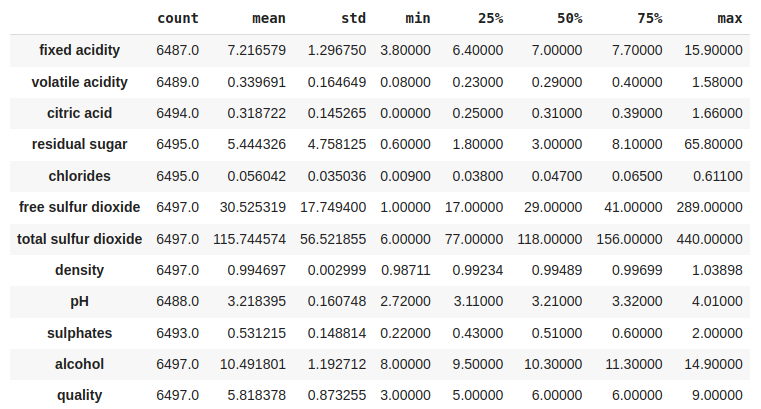The width and height of the screenshot is (761, 409).
Task: Click max value 65.80000
Action: pos(713,144)
